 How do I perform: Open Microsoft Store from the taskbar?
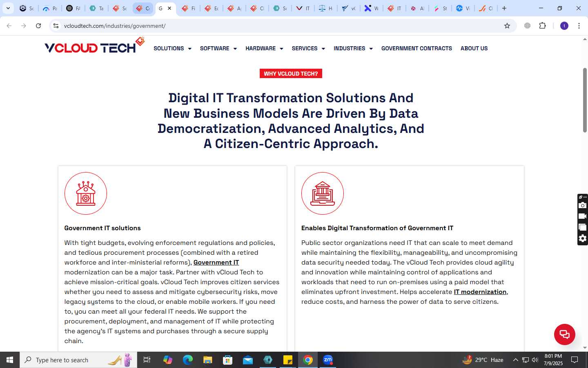228,360
